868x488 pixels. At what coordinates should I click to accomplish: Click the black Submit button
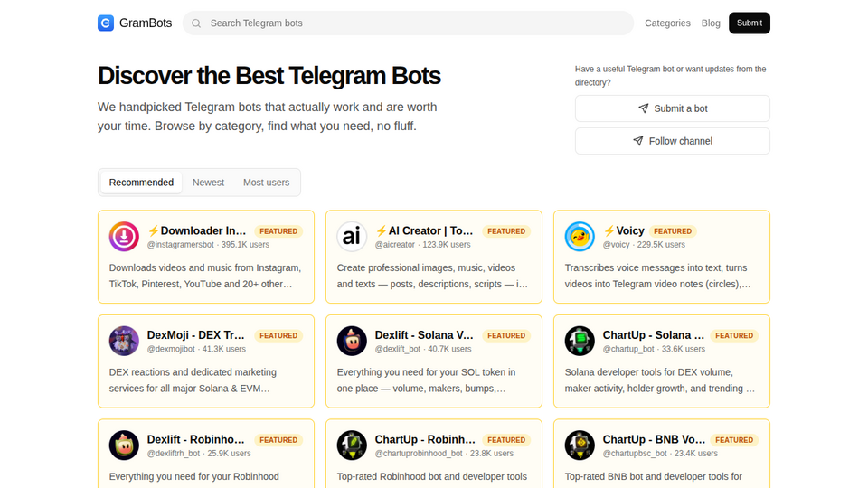point(750,23)
